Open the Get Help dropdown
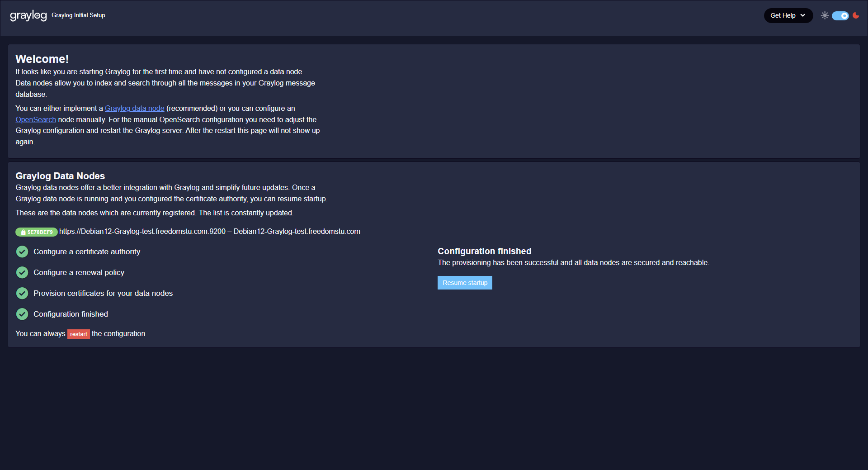The height and width of the screenshot is (470, 868). coord(788,15)
